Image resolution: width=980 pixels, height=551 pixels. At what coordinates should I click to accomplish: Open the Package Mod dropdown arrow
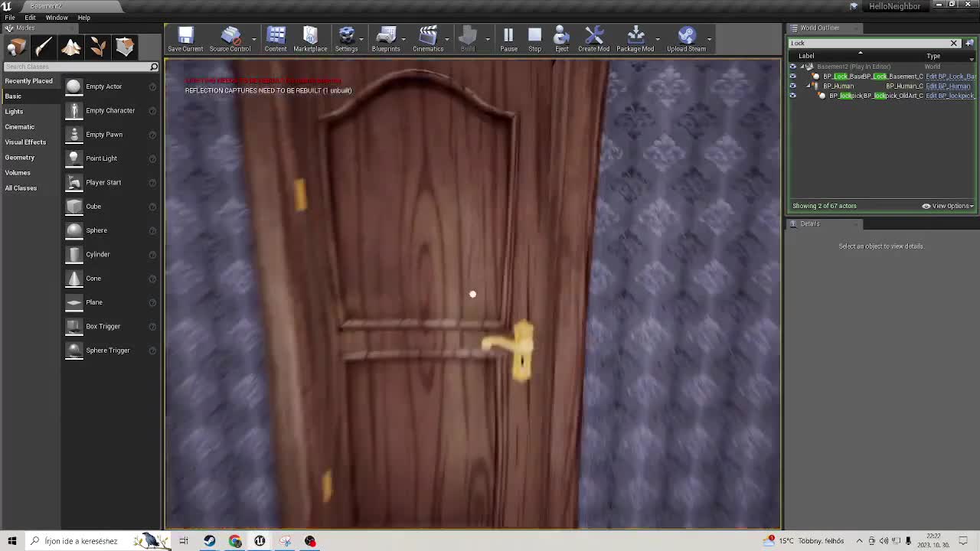pyautogui.click(x=658, y=38)
